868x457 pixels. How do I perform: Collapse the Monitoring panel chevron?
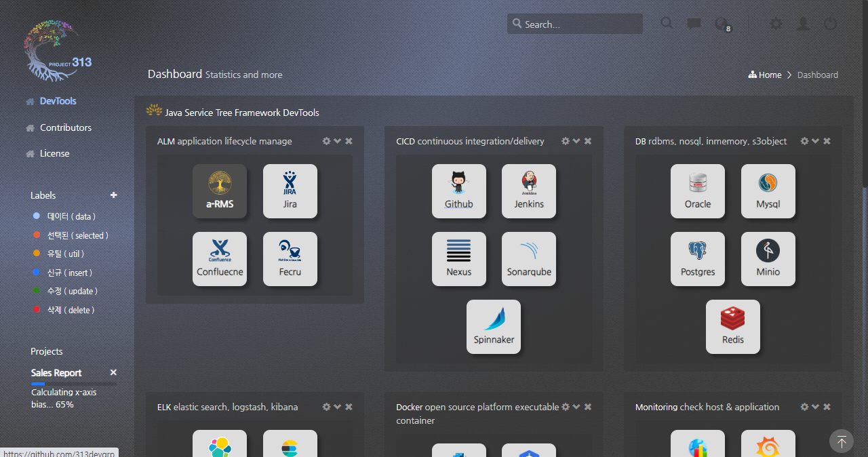[816, 407]
